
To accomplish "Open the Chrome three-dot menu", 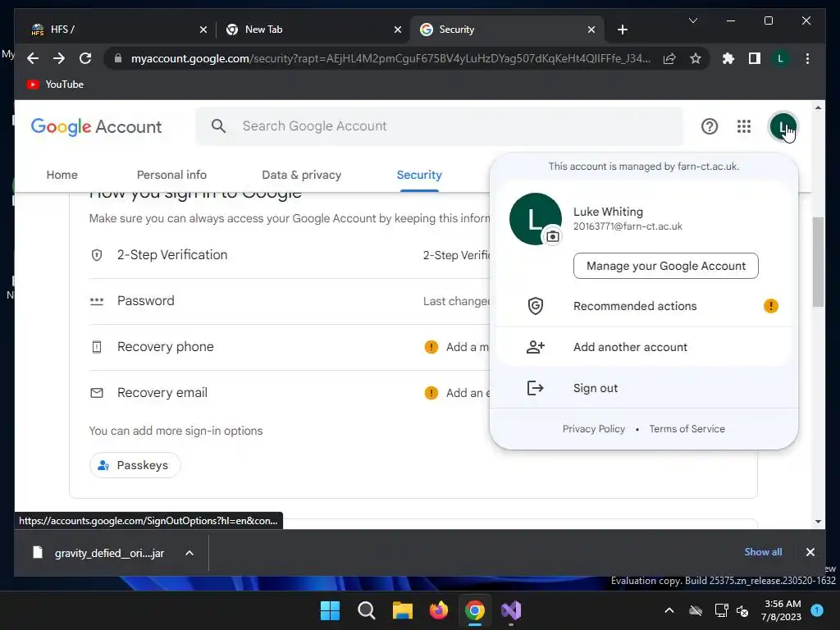I will point(807,58).
